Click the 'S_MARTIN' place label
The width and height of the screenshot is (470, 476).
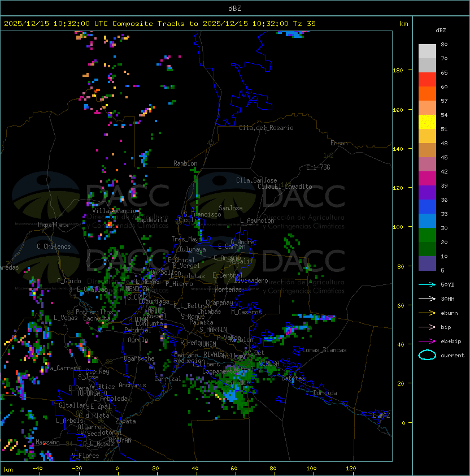pyautogui.click(x=213, y=330)
